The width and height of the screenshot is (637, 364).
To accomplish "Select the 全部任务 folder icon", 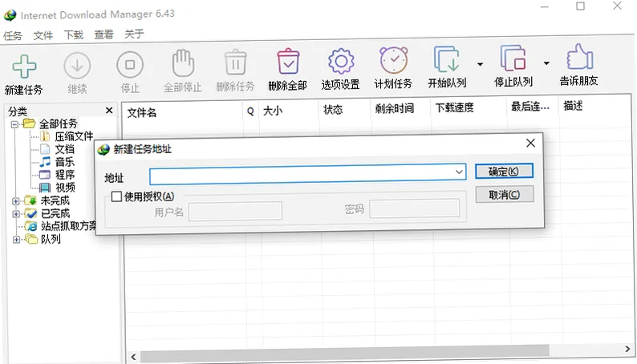I will click(x=29, y=123).
